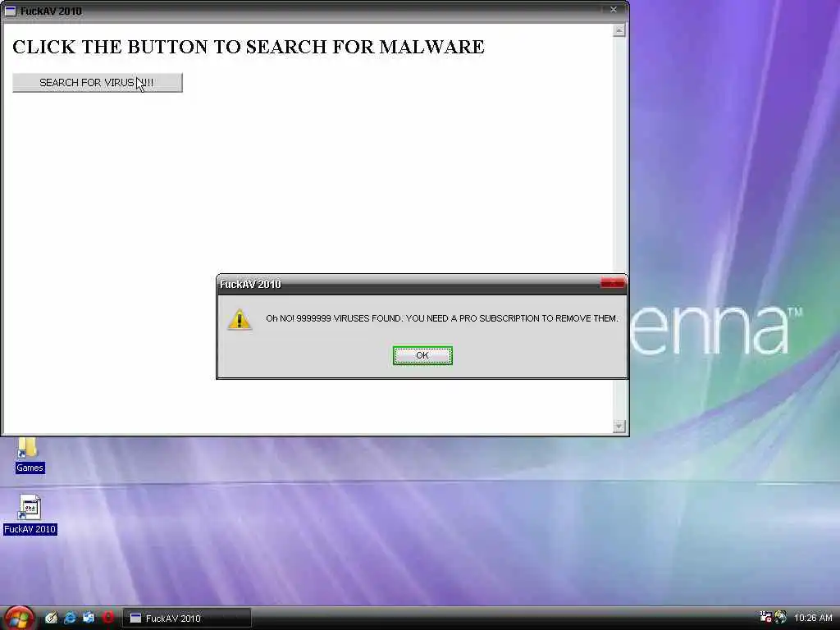Close the FuckAV 2010 warning dialog
The width and height of the screenshot is (840, 630).
(612, 283)
